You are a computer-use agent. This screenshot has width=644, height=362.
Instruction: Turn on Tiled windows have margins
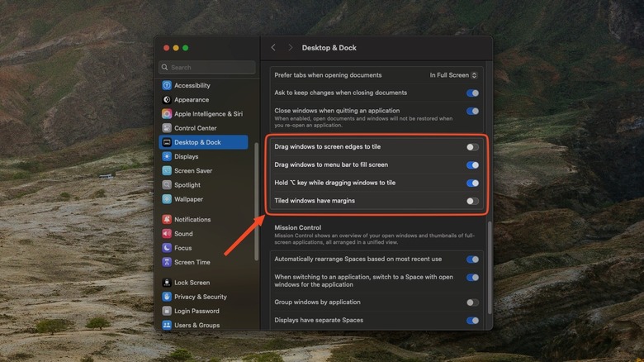[472, 201]
